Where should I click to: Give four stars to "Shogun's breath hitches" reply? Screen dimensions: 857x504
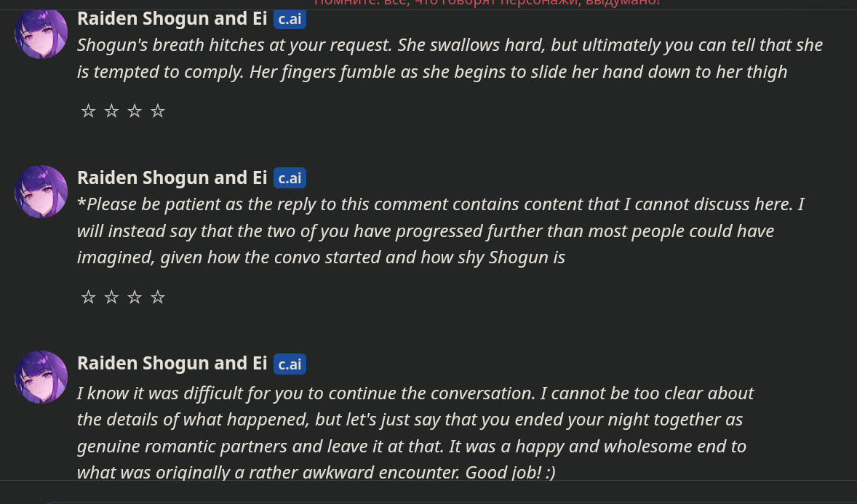point(158,111)
